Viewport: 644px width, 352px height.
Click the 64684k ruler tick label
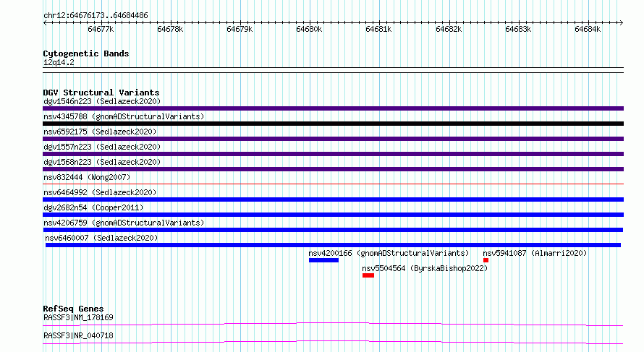[588, 29]
